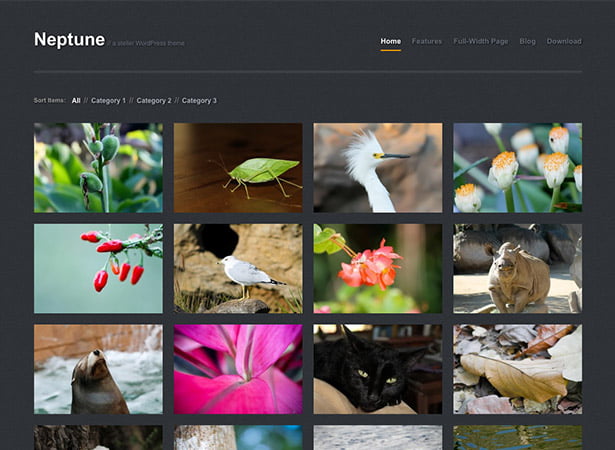This screenshot has width=615, height=450.
Task: Open the dried brown leaf thumbnail
Action: click(x=518, y=369)
